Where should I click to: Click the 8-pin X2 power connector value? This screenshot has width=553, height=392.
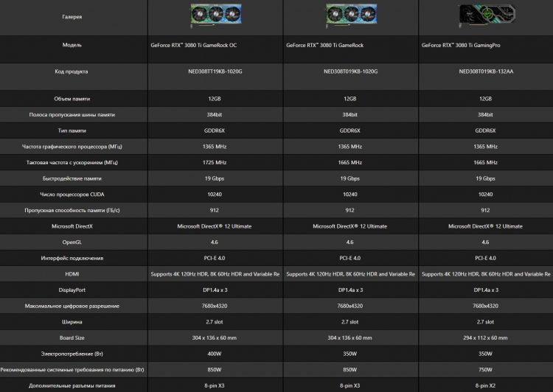click(x=485, y=385)
